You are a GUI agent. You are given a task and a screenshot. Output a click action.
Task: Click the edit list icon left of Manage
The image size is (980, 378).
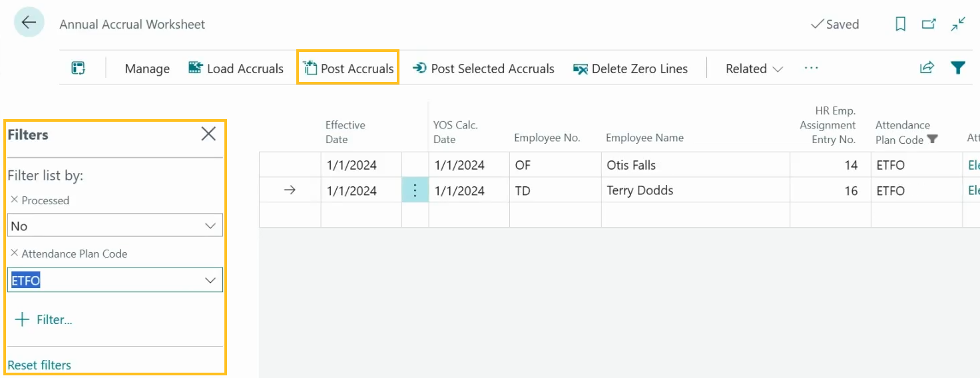pyautogui.click(x=79, y=68)
